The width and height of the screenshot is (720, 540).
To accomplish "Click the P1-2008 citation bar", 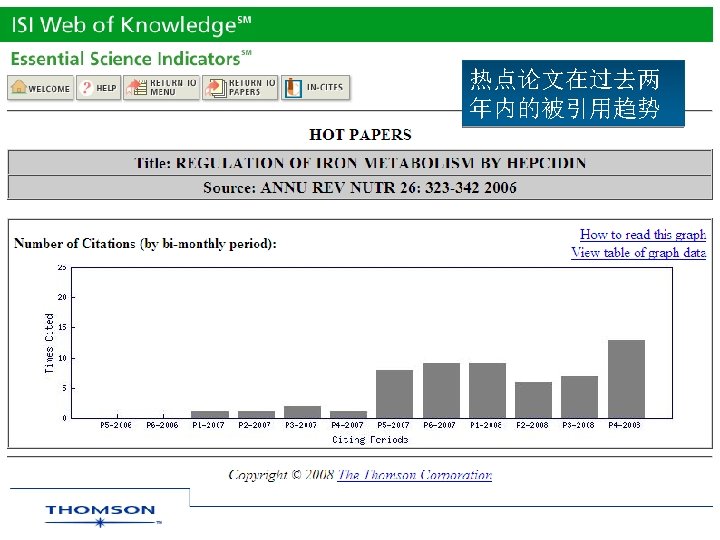I will (487, 391).
